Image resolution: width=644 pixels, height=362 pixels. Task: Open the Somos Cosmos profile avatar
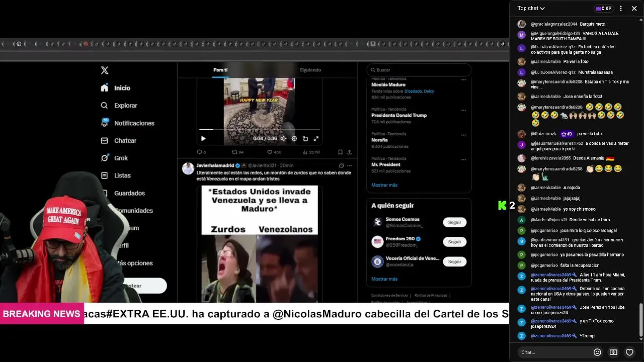377,222
